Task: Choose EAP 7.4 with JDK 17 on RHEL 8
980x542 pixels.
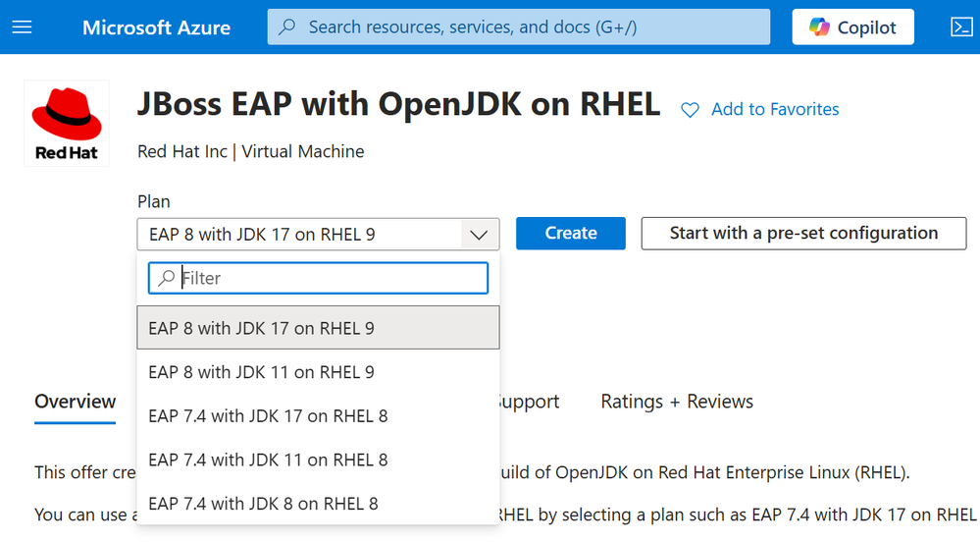Action: [318, 415]
